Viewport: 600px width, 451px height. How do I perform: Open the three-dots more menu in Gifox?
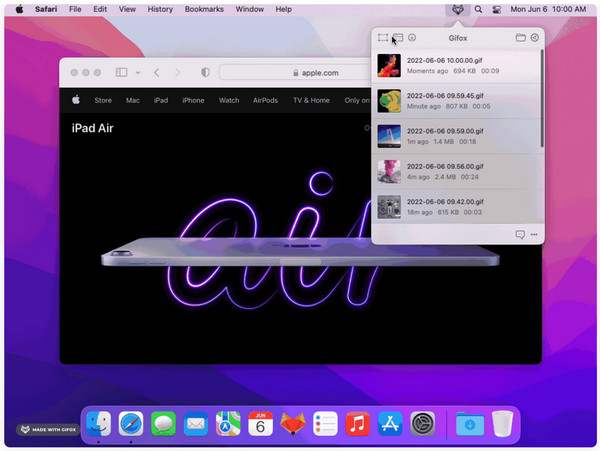[534, 234]
